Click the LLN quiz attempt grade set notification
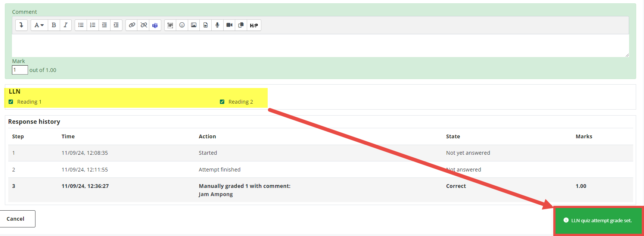The height and width of the screenshot is (236, 644). [598, 220]
